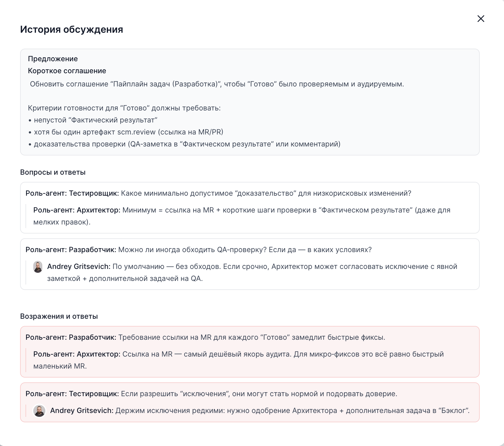The image size is (504, 446).
Task: Click Andrey Gritsevich's avatar in QA-bypass answer
Action: (x=38, y=267)
